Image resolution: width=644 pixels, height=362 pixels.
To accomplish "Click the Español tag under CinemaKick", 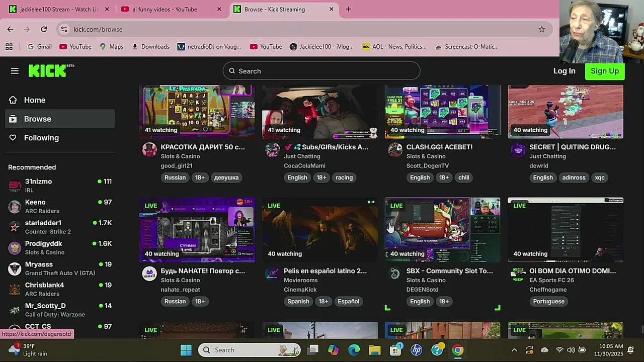I will pyautogui.click(x=349, y=301).
